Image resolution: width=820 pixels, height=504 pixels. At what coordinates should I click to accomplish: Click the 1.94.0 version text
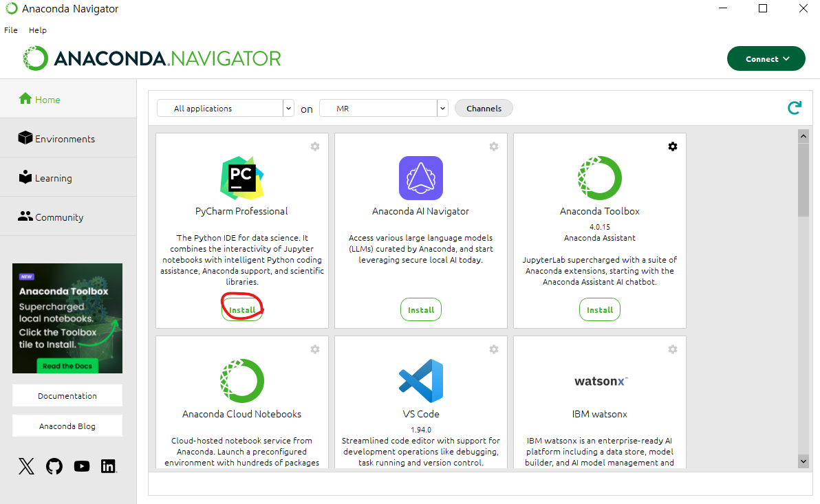(421, 430)
